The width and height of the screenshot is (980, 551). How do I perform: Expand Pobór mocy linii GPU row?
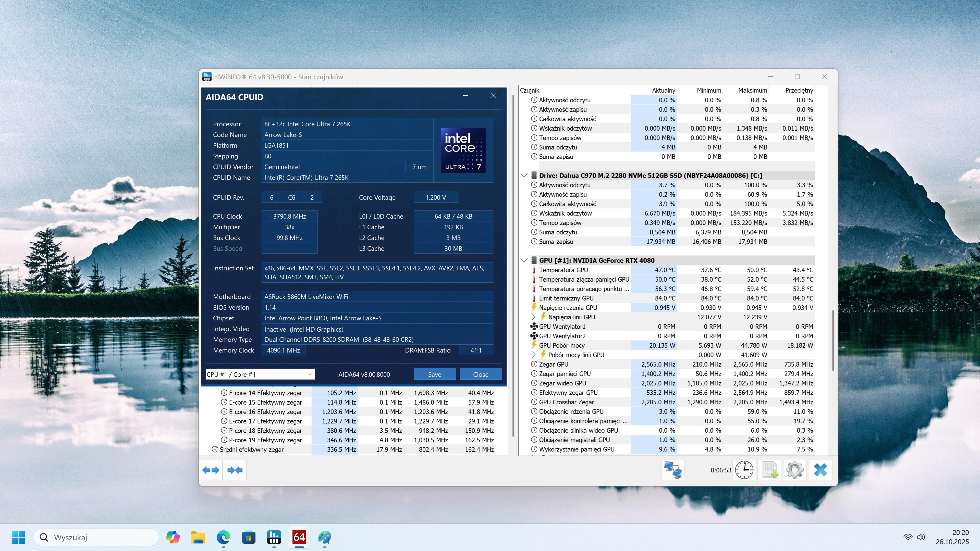[533, 355]
